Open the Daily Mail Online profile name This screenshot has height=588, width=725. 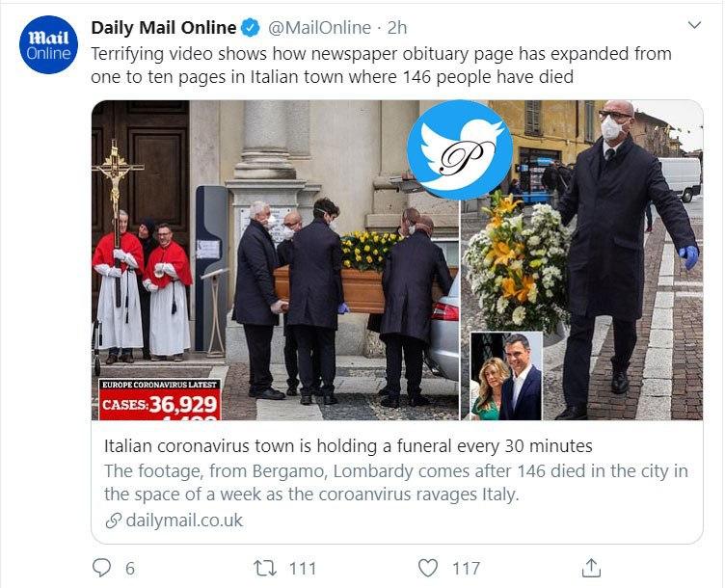(163, 27)
